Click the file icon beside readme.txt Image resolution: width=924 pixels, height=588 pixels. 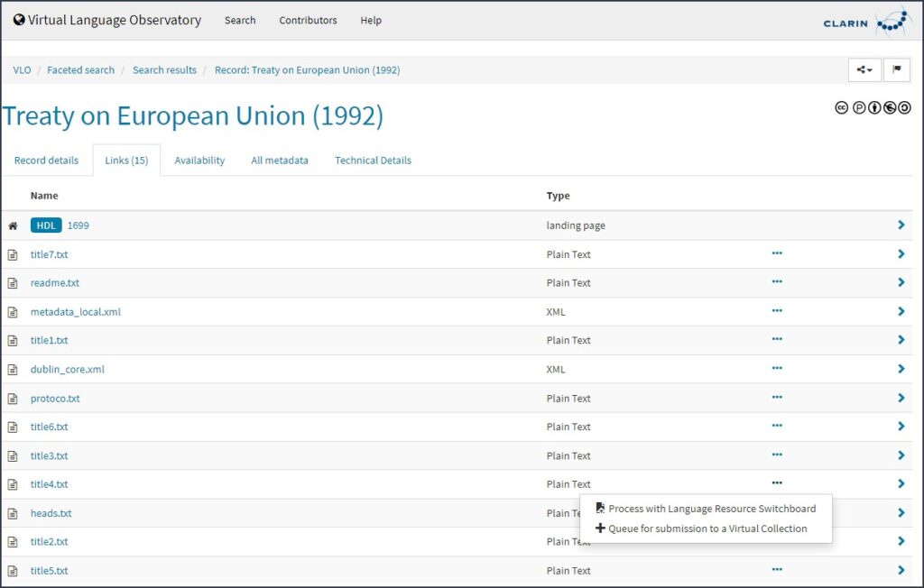(13, 283)
